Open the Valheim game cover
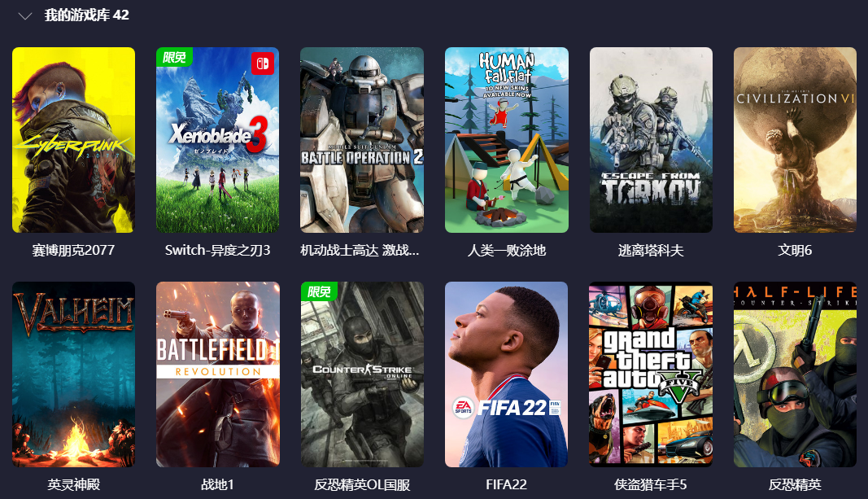Screen dimensions: 868x499 pos(74,374)
